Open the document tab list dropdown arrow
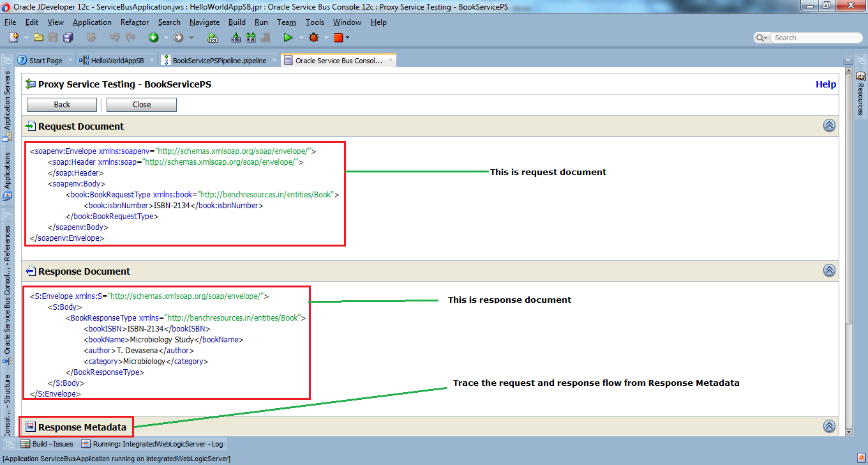The width and height of the screenshot is (868, 465). click(848, 61)
